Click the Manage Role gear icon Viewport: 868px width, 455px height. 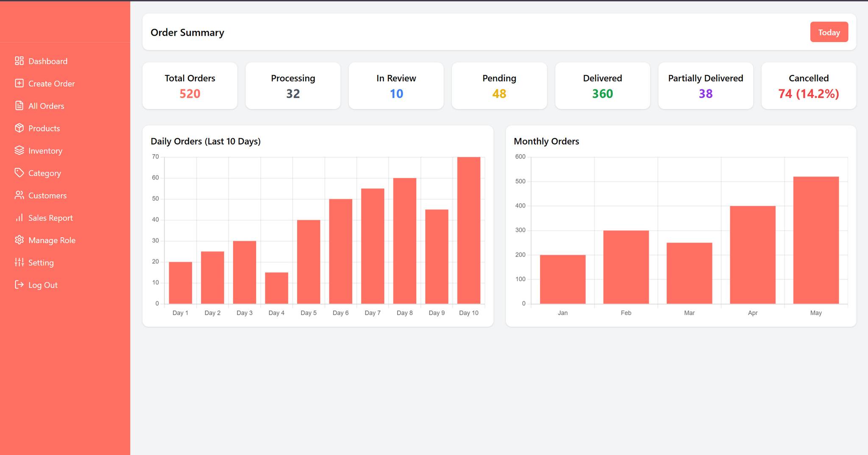click(x=19, y=240)
